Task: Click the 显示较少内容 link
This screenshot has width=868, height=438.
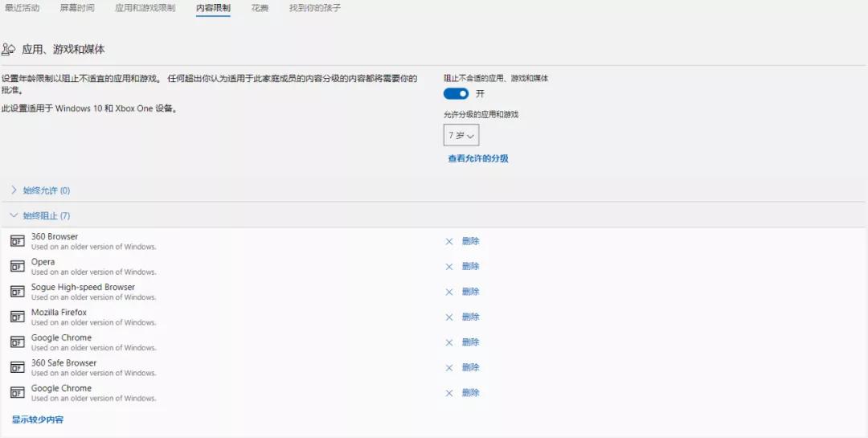Action: [x=38, y=420]
